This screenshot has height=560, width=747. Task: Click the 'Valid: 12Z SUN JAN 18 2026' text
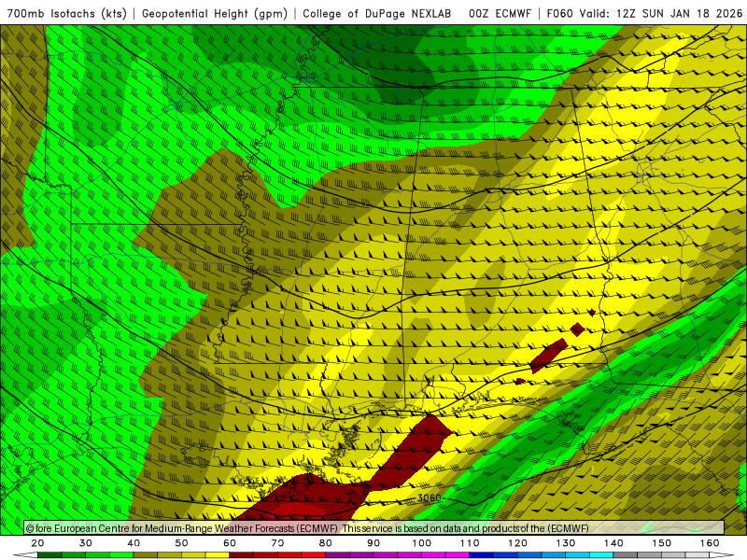(x=661, y=13)
